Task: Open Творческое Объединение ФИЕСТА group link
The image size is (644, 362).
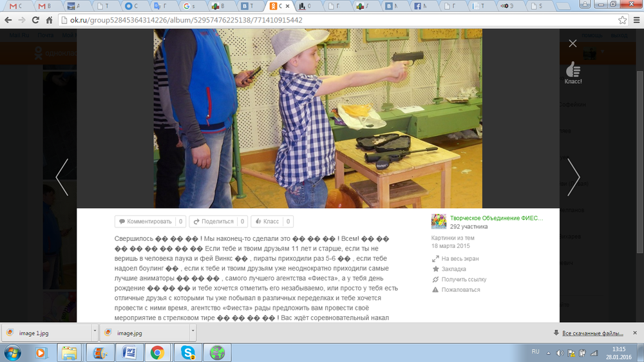Action: click(496, 218)
